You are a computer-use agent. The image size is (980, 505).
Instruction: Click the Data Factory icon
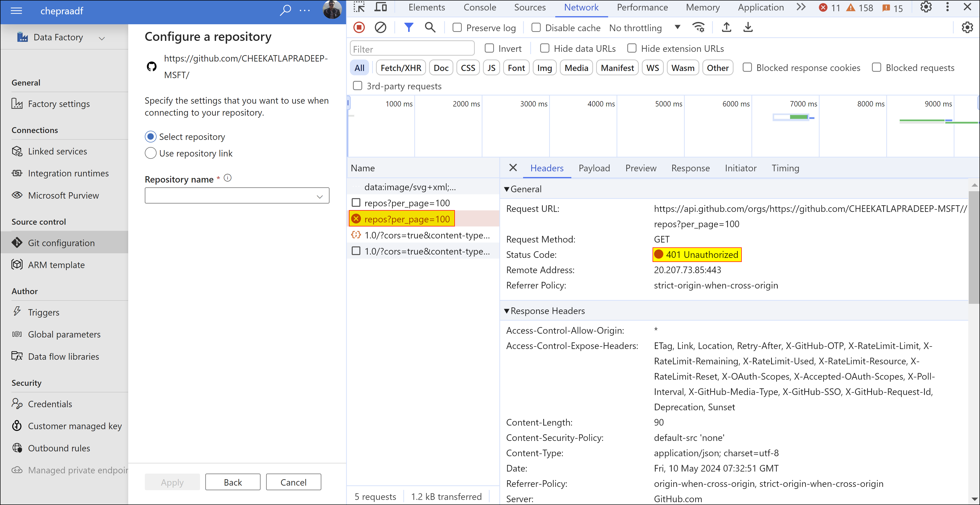(22, 37)
